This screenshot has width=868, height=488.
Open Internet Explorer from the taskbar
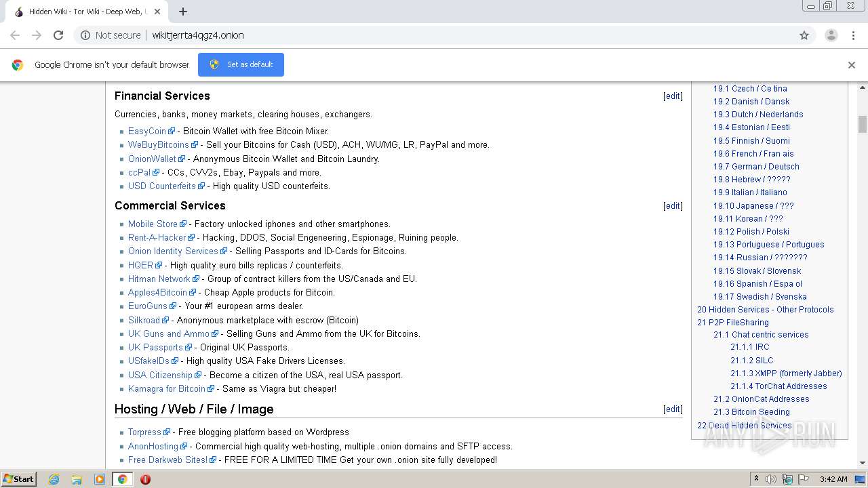pyautogui.click(x=54, y=479)
